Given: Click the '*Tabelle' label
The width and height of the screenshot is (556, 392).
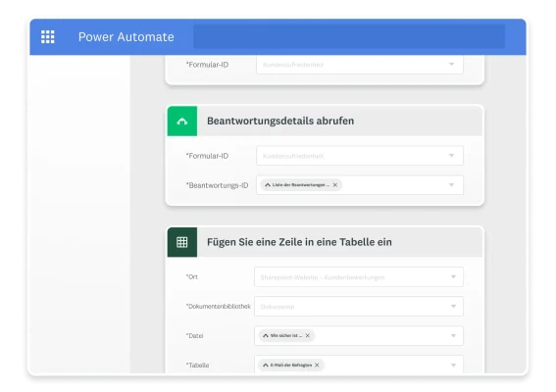Looking at the screenshot, I should pos(197,366).
